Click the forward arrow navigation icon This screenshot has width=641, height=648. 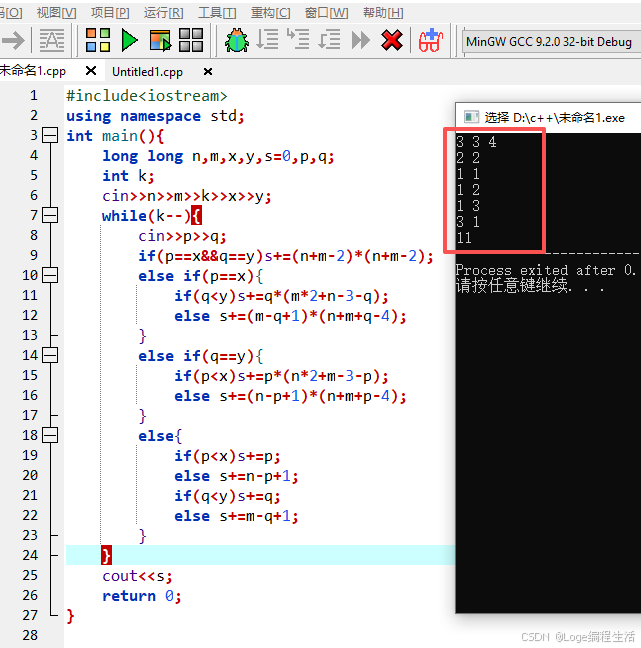[13, 40]
